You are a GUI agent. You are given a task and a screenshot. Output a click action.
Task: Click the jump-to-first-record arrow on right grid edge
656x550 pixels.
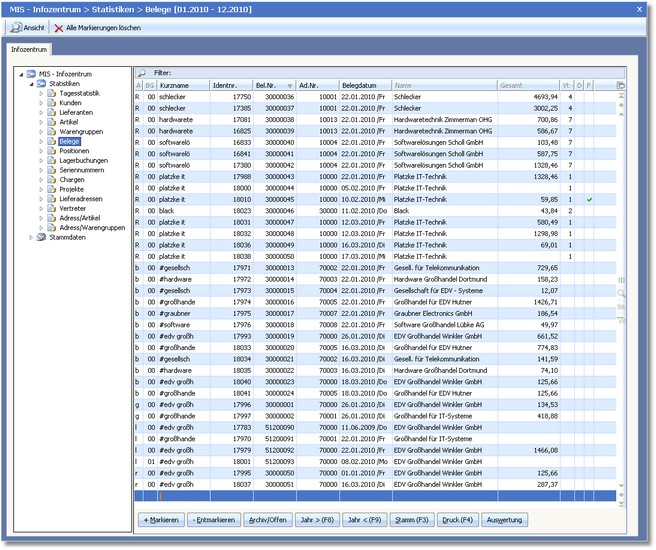coord(621,97)
